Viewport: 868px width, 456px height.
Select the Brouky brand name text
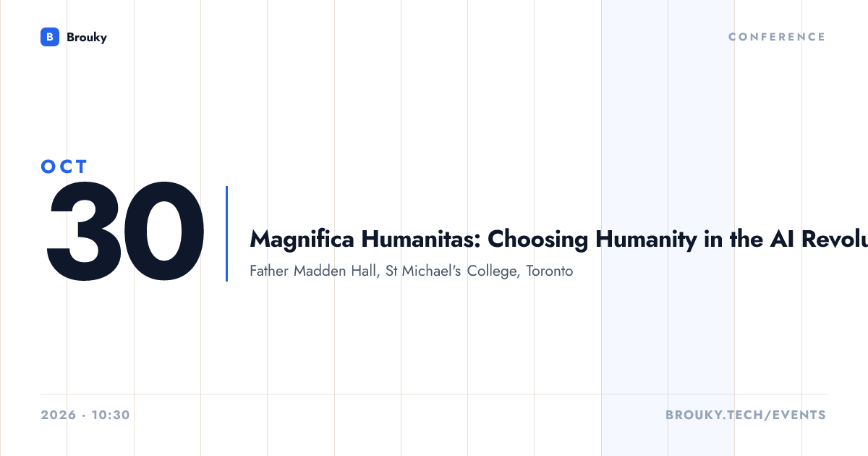[86, 37]
